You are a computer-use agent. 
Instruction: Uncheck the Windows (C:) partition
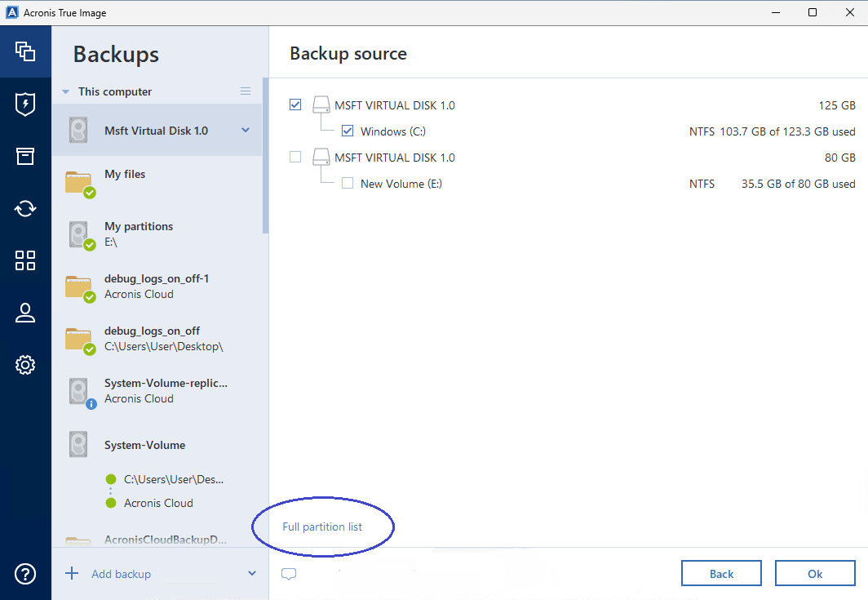coord(348,131)
